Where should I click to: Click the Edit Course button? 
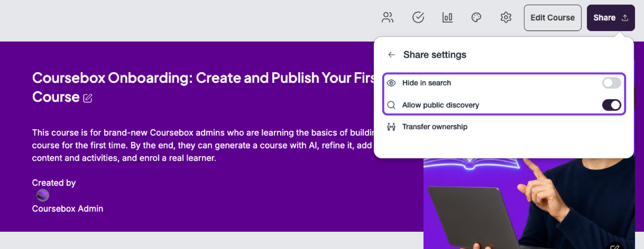pos(552,18)
